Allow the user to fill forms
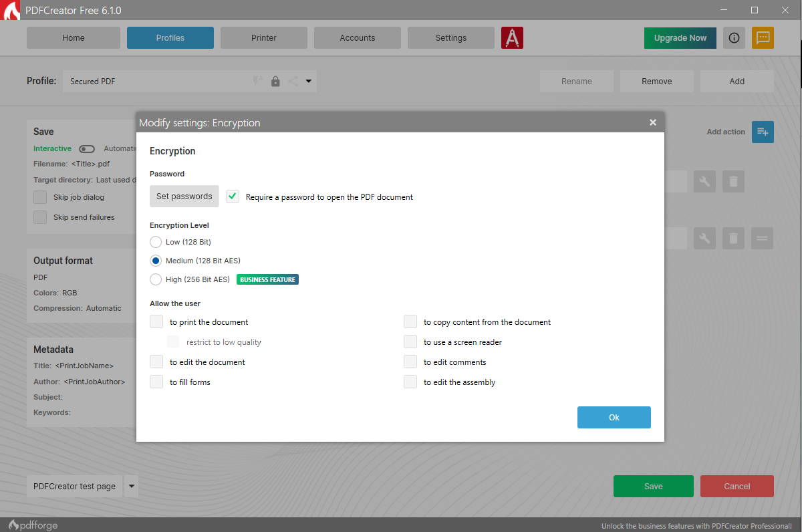 [156, 382]
